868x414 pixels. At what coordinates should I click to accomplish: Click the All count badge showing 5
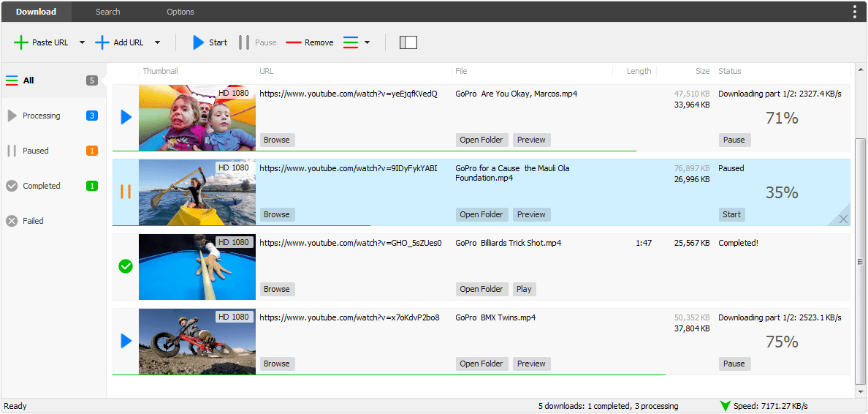tap(92, 80)
